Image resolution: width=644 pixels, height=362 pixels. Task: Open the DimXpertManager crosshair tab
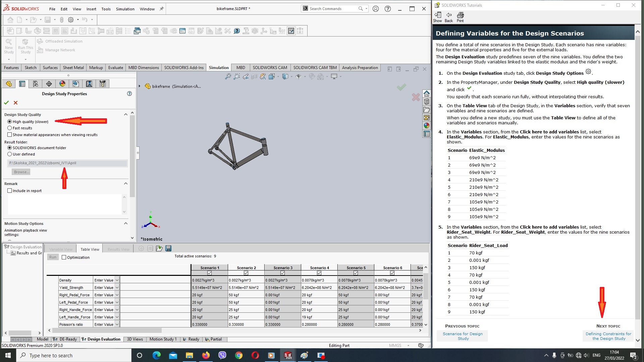49,84
